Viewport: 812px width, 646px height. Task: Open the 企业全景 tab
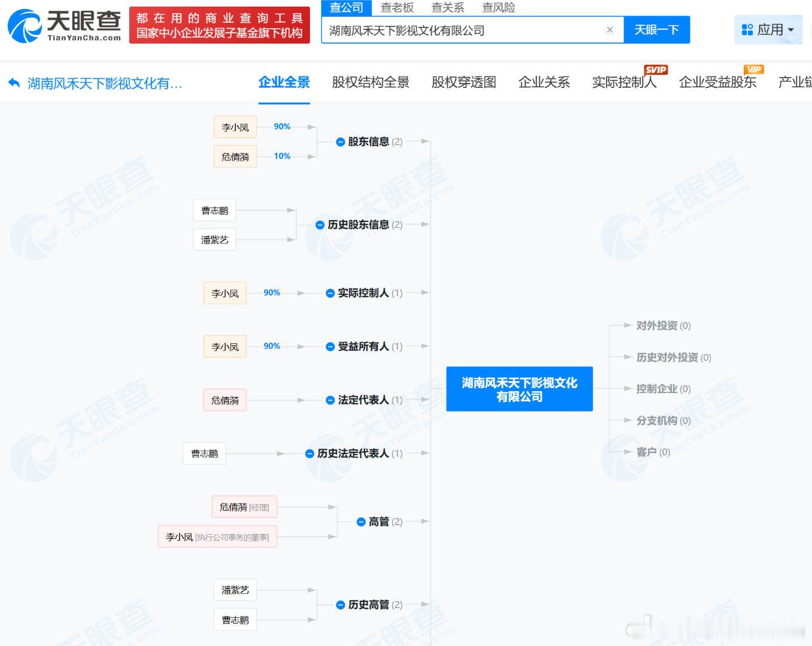[284, 83]
